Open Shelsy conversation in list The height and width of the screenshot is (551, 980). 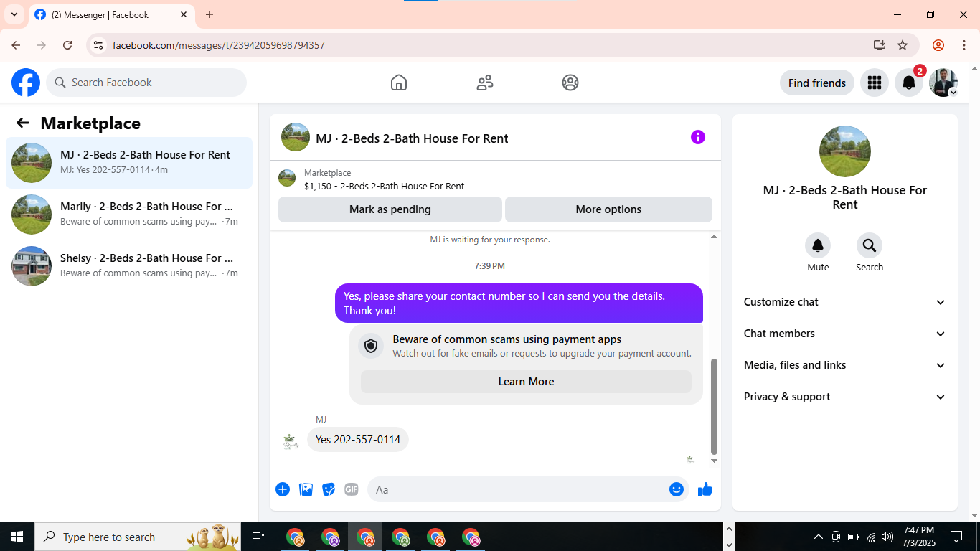pos(129,266)
